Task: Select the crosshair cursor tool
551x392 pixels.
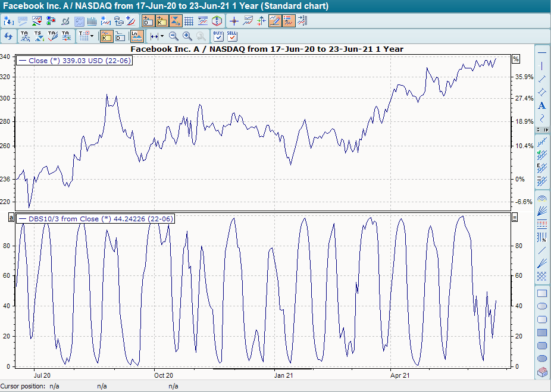Action: coord(234,20)
